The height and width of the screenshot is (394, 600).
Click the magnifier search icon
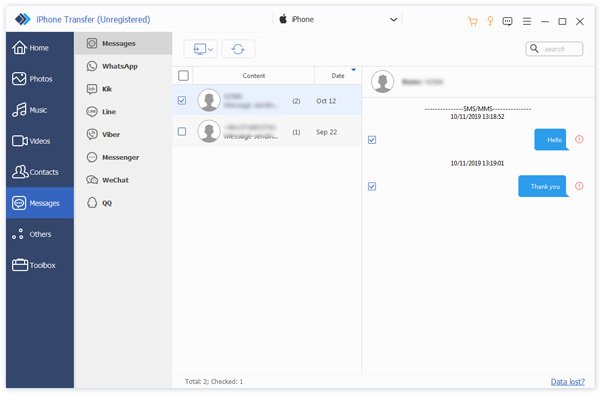tap(534, 49)
